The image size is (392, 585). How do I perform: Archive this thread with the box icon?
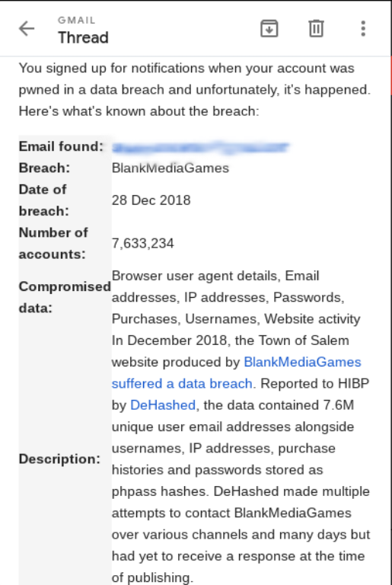[269, 29]
